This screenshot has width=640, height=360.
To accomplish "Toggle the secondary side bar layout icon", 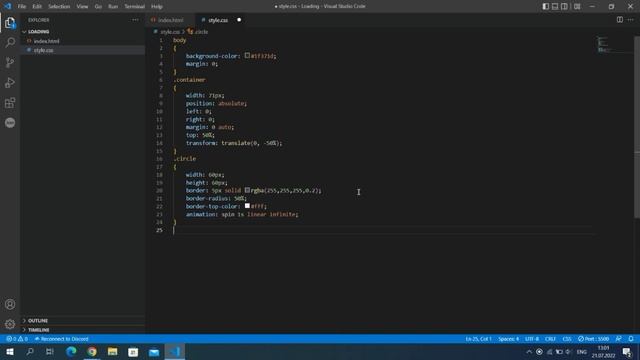I will click(x=564, y=7).
